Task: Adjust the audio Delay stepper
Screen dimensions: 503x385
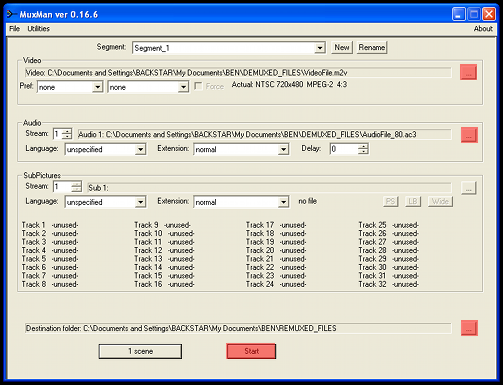Action: point(363,149)
